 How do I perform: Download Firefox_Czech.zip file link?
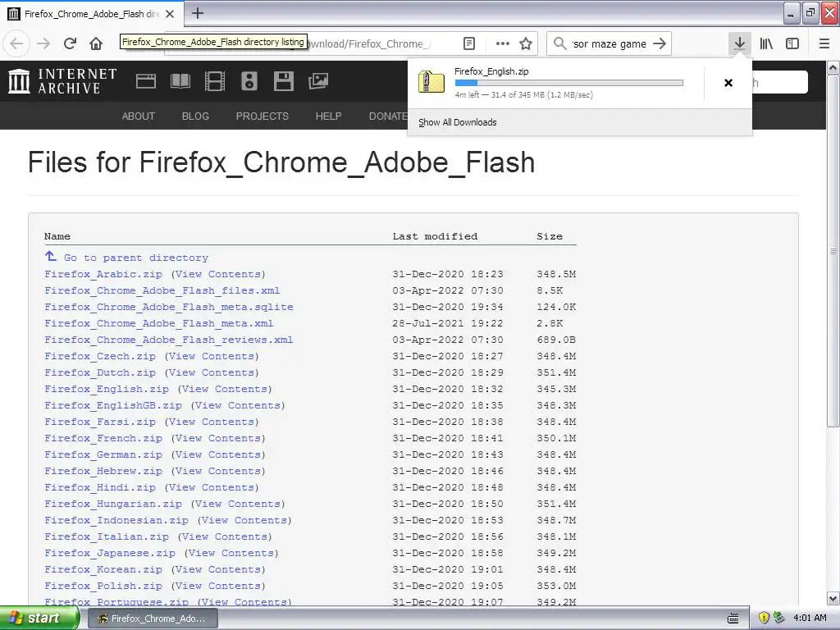coord(99,356)
